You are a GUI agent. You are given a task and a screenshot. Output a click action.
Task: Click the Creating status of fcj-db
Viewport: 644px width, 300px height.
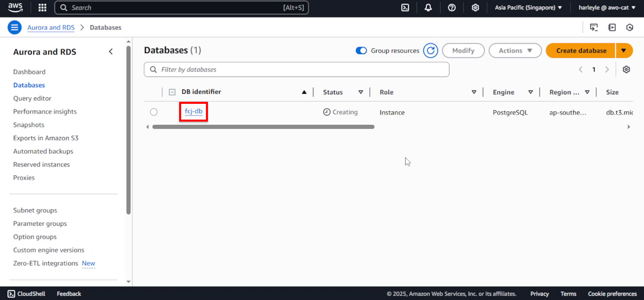[x=340, y=112]
